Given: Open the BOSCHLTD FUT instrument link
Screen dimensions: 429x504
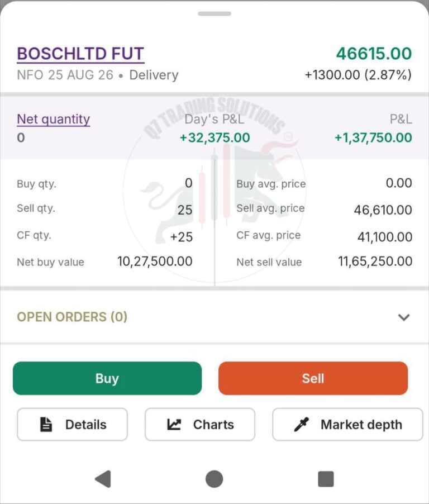Looking at the screenshot, I should coord(80,54).
